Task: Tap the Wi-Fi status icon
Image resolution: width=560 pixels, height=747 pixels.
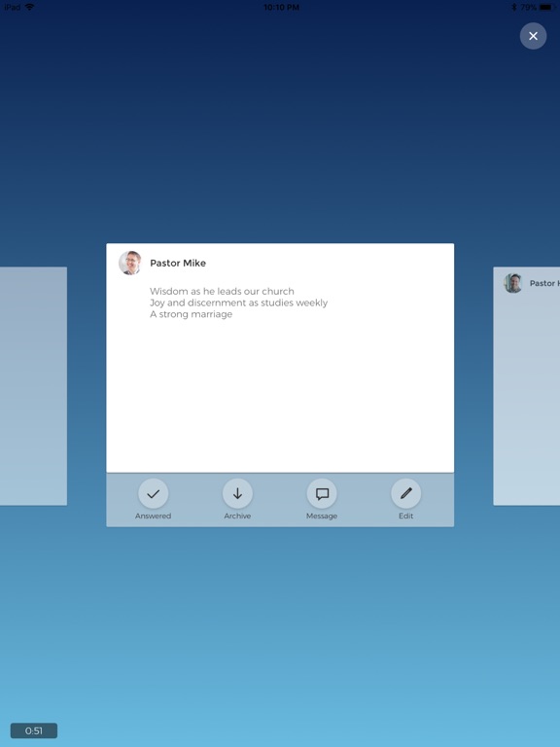Action: (29, 7)
